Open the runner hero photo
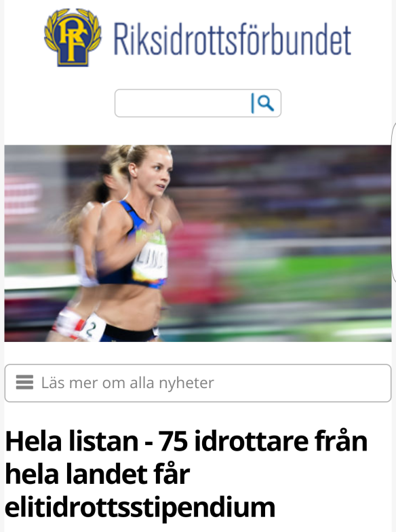The width and height of the screenshot is (396, 532). click(198, 243)
